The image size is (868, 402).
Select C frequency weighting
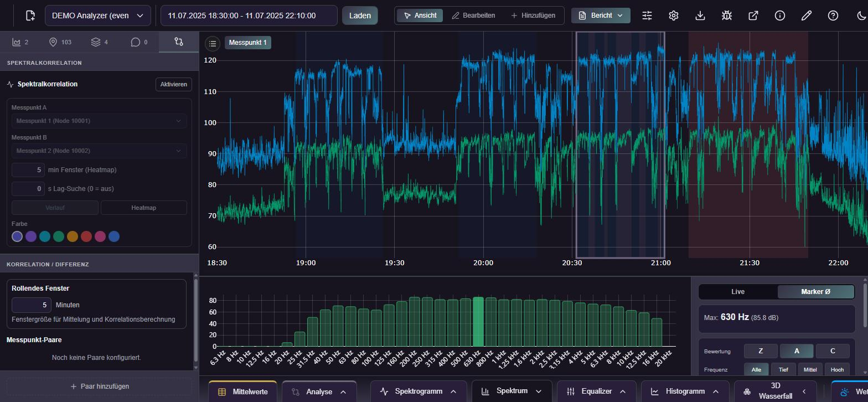coord(833,351)
